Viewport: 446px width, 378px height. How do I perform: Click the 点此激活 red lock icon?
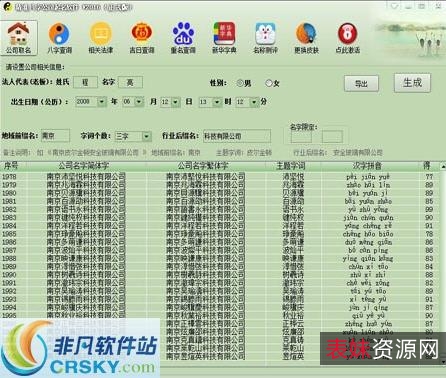(x=348, y=38)
